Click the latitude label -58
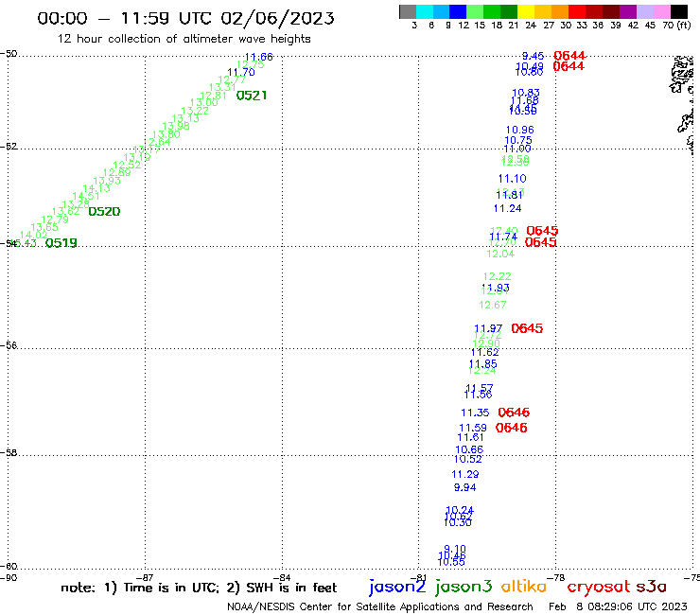Image resolution: width=700 pixels, height=615 pixels. [9, 453]
